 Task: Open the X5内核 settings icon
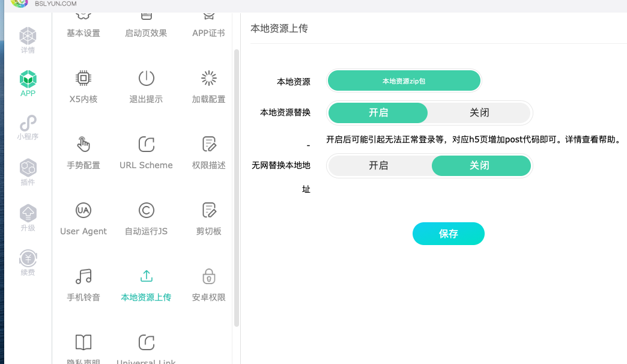click(x=83, y=78)
